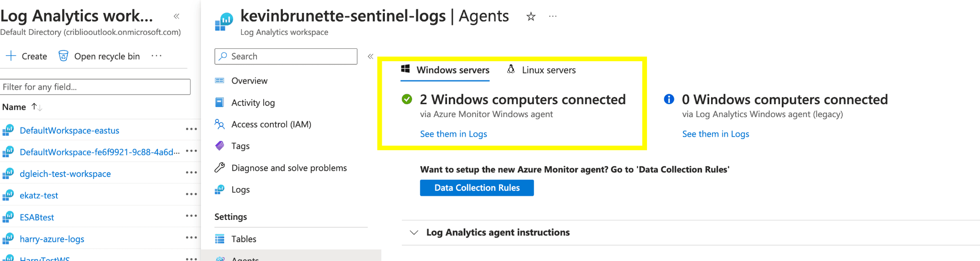980x261 pixels.
Task: Expand Log Analytics agent instructions
Action: tap(414, 232)
